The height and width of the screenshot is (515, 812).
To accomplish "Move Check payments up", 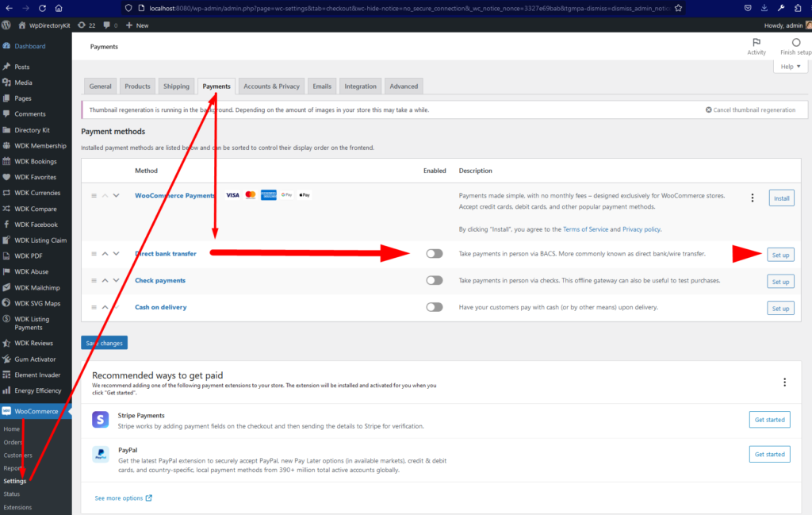I will 105,280.
